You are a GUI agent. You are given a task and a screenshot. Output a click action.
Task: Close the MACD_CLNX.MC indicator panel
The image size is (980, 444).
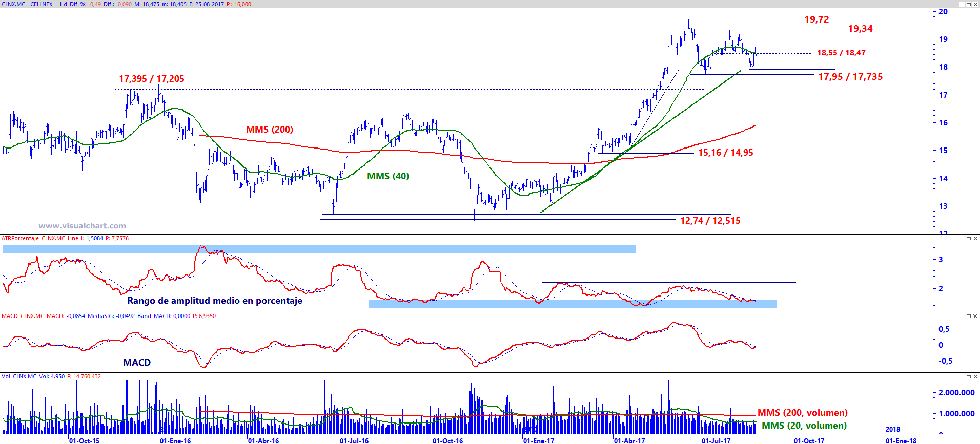pyautogui.click(x=975, y=316)
